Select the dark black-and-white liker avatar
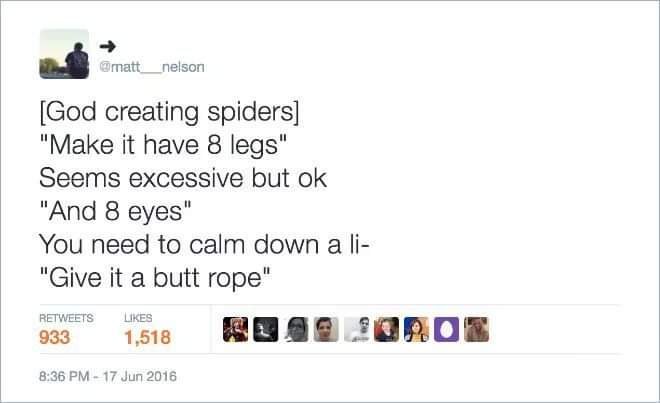 click(266, 329)
